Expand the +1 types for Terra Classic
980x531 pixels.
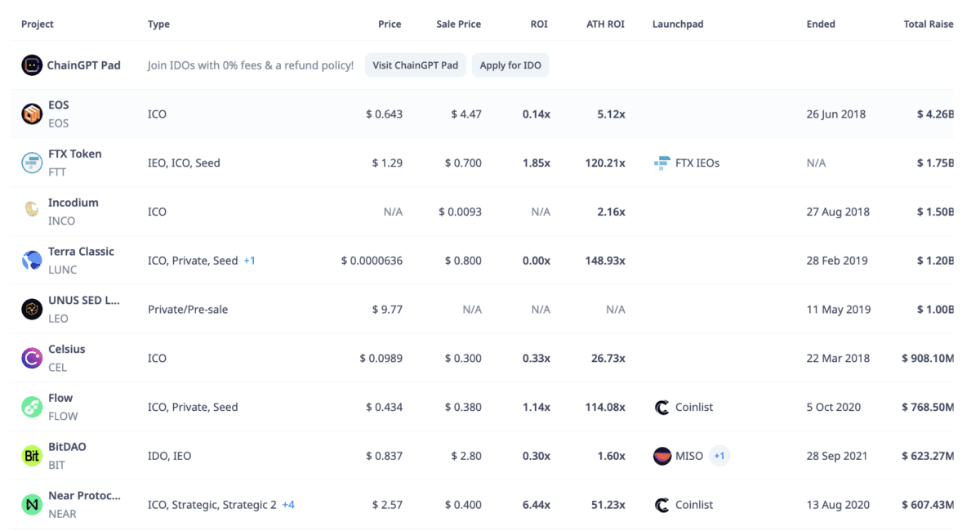(x=250, y=261)
